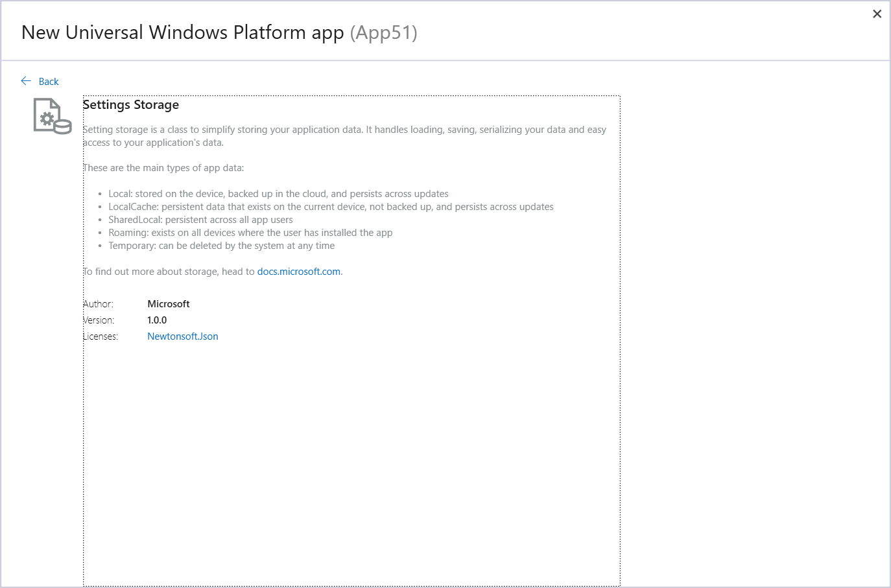
Task: Click the Author value 'Microsoft'
Action: click(169, 304)
